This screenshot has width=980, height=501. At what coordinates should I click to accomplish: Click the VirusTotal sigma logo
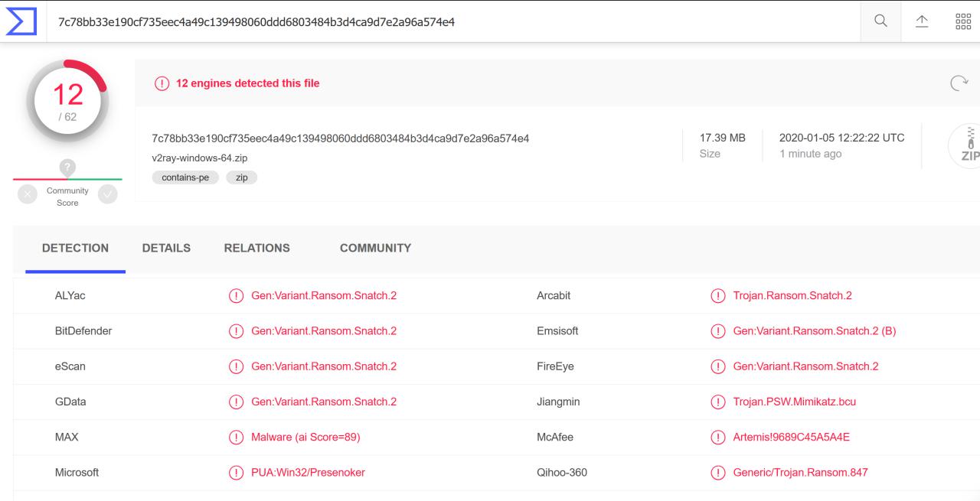(21, 21)
